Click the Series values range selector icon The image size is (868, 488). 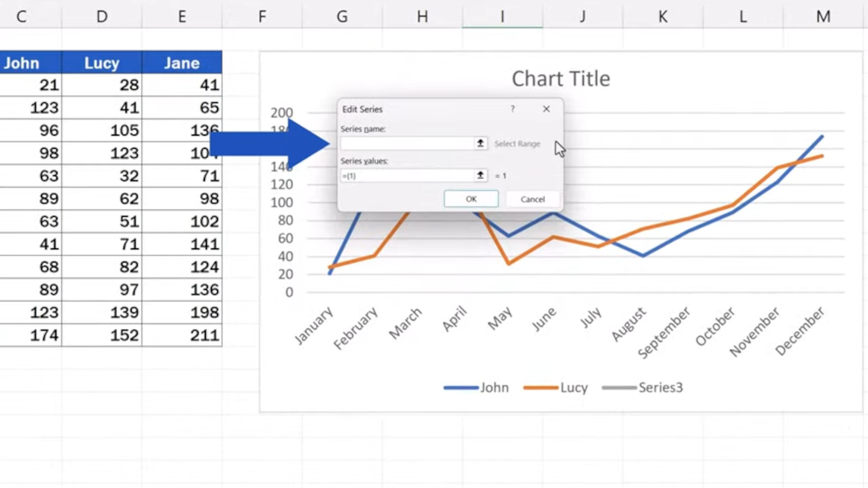pyautogui.click(x=480, y=175)
